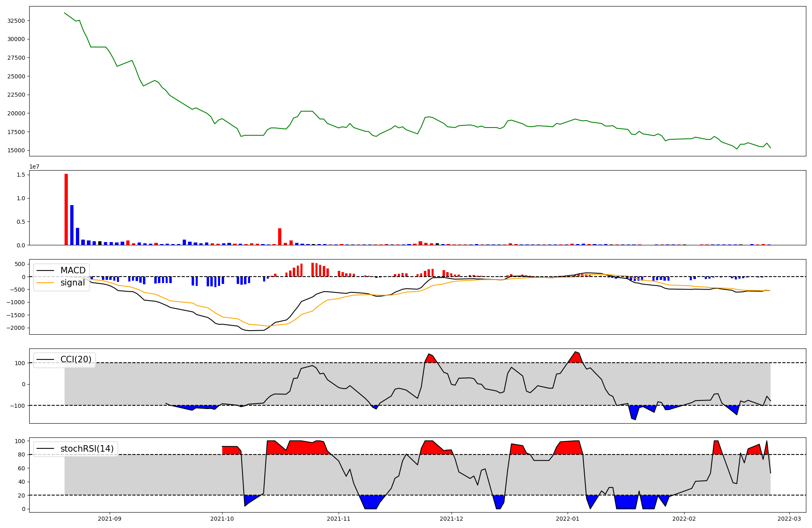Click the tallest red volume bar
The height and width of the screenshot is (528, 812).
tap(66, 209)
